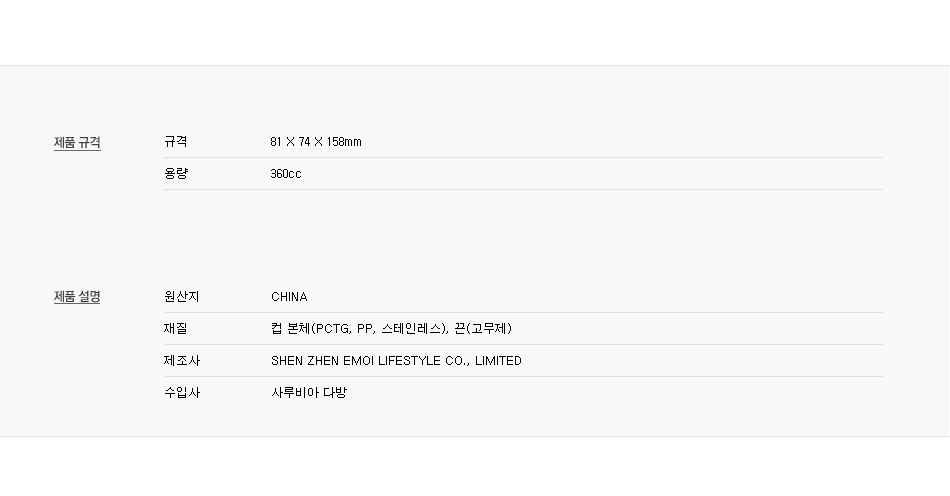
Task: Click the 360cc capacity value
Action: (x=285, y=174)
